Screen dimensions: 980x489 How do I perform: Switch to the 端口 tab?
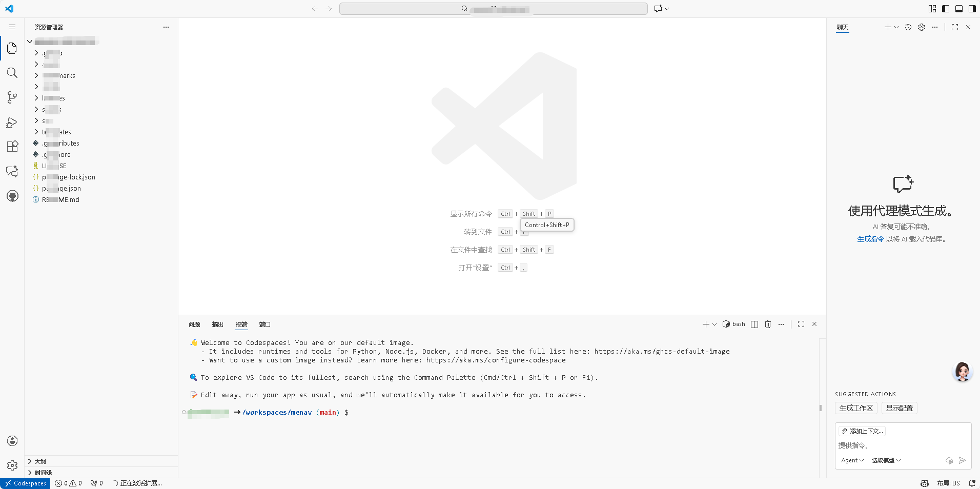(x=265, y=324)
